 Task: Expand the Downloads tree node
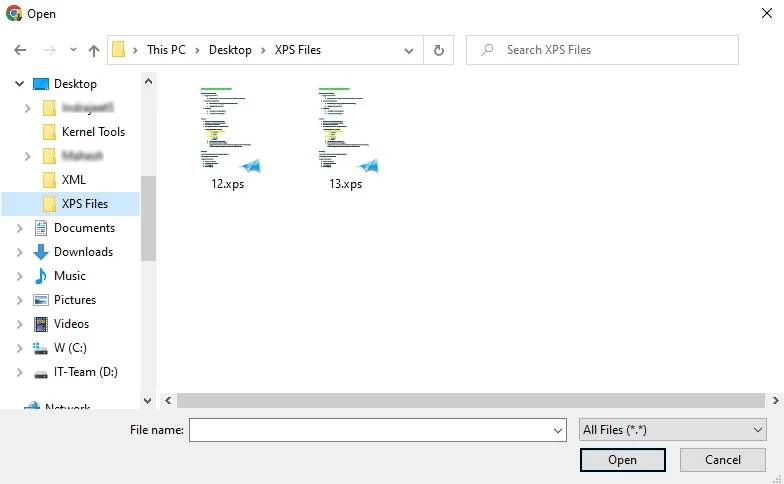20,252
